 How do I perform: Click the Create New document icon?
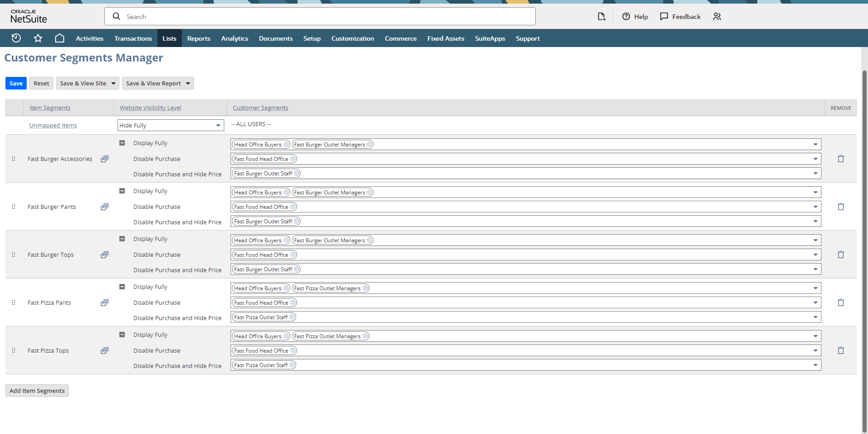(x=601, y=17)
